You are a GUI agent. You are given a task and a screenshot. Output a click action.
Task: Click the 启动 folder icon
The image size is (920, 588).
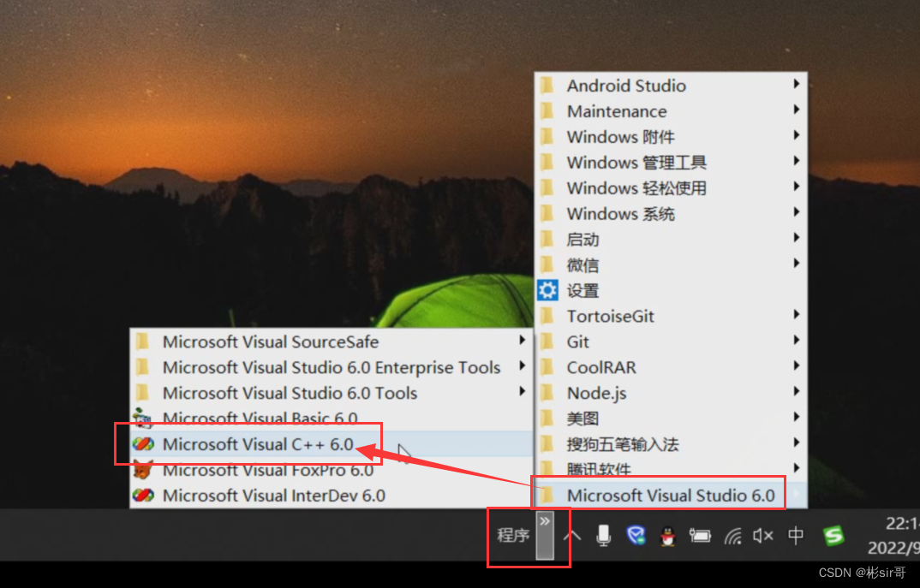[547, 239]
